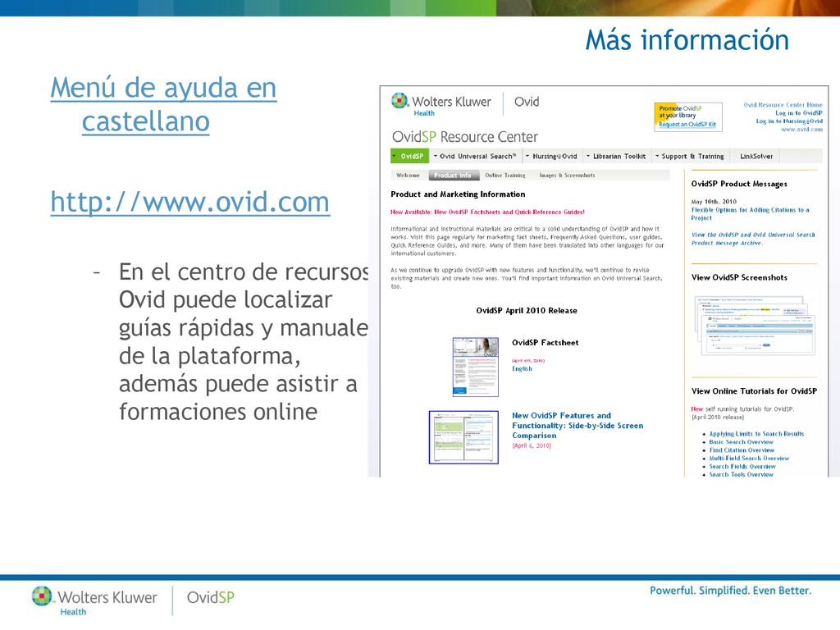Click the OvidSP April 2010 Release heading
840x630 pixels.
point(527,311)
